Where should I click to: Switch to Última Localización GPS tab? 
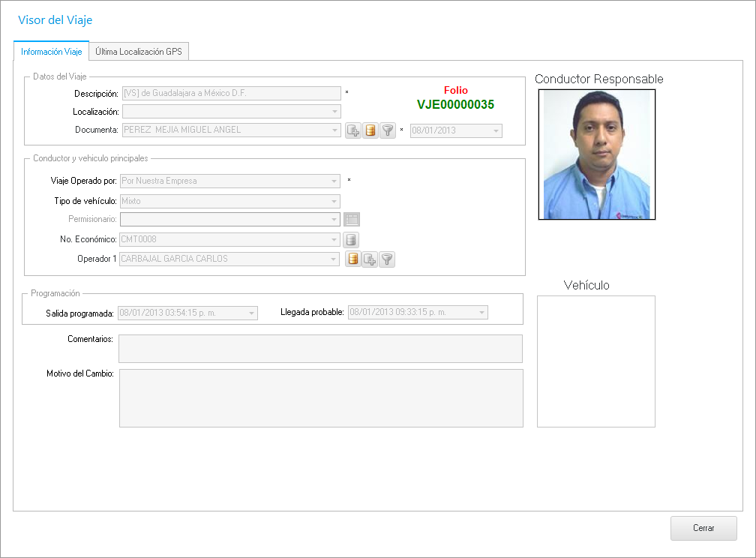(139, 52)
